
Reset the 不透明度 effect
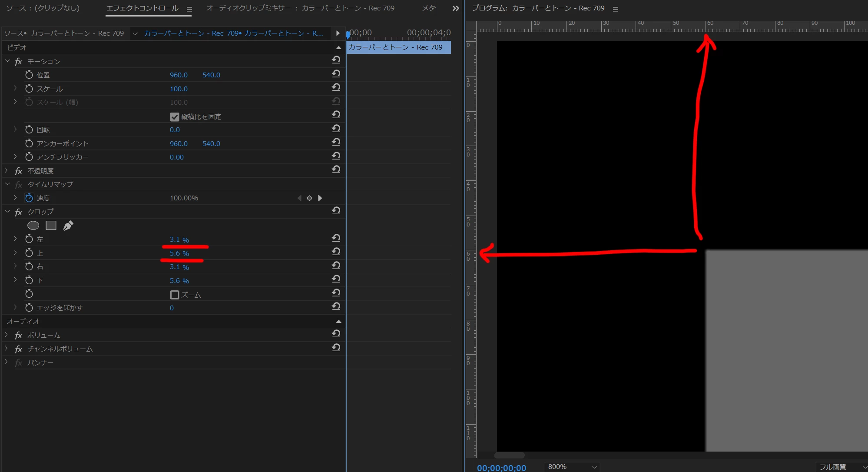[x=336, y=170]
